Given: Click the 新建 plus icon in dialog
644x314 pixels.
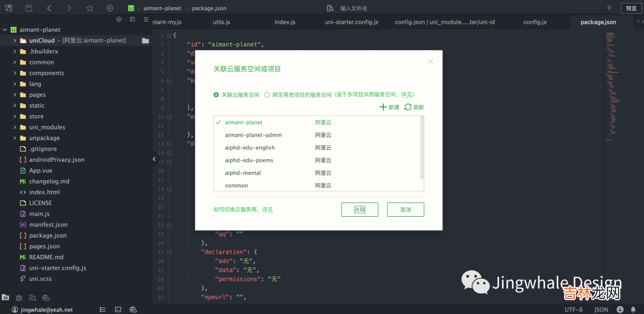Looking at the screenshot, I should click(383, 107).
